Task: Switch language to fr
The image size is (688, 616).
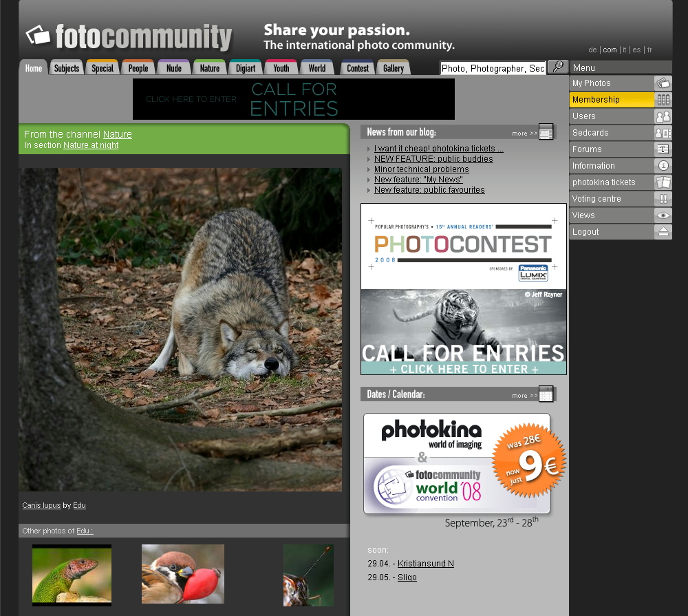Action: (650, 50)
